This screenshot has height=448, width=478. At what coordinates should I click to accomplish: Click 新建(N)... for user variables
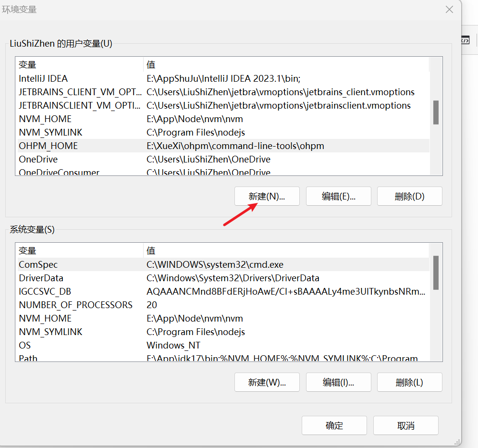pyautogui.click(x=267, y=196)
